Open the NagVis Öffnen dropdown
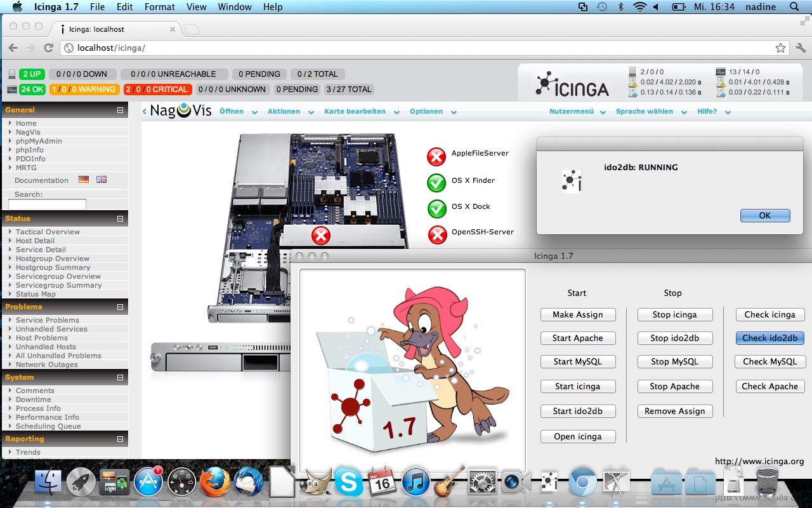Viewport: 812px width, 508px height. point(239,111)
